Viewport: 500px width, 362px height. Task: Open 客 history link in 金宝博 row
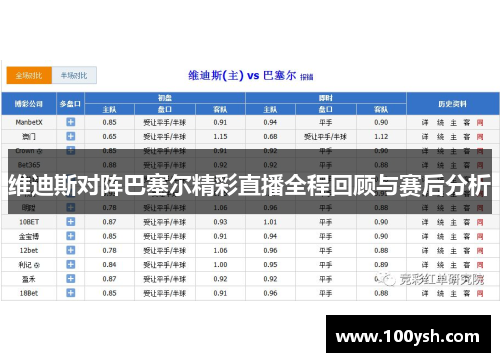pos(467,237)
